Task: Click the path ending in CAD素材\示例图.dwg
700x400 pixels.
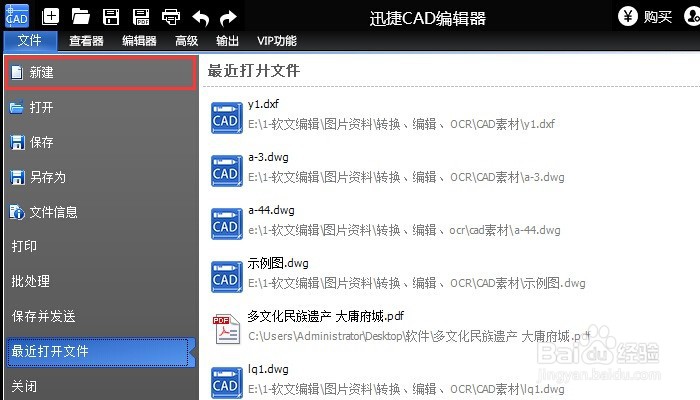Action: coord(417,283)
